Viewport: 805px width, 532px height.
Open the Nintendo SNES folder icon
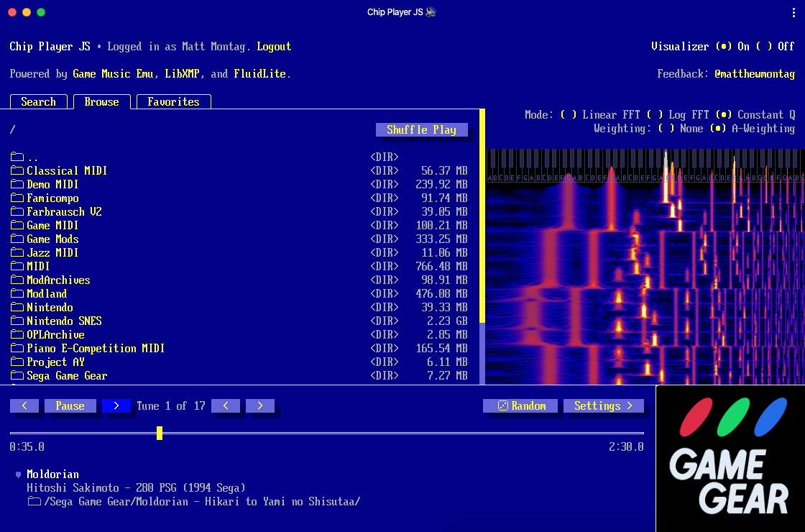pyautogui.click(x=17, y=321)
